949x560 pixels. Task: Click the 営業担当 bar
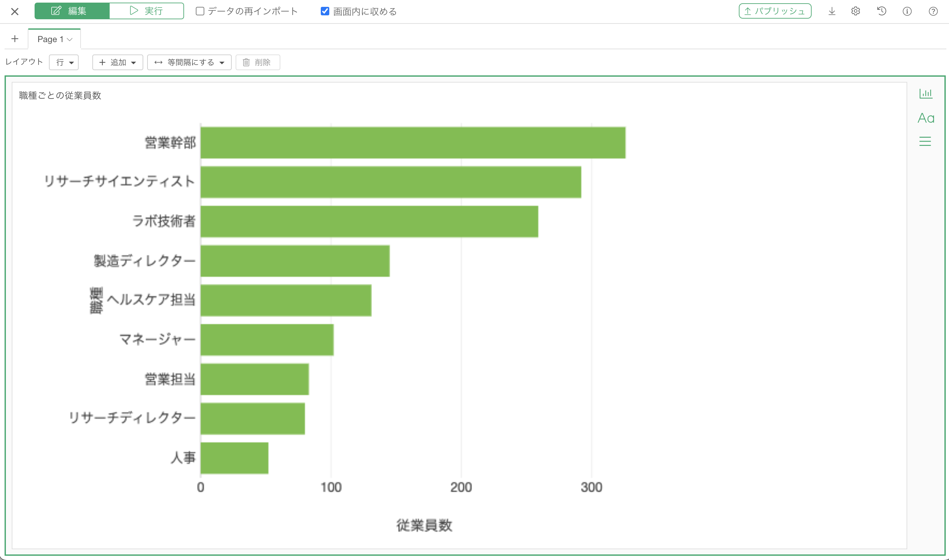[255, 379]
